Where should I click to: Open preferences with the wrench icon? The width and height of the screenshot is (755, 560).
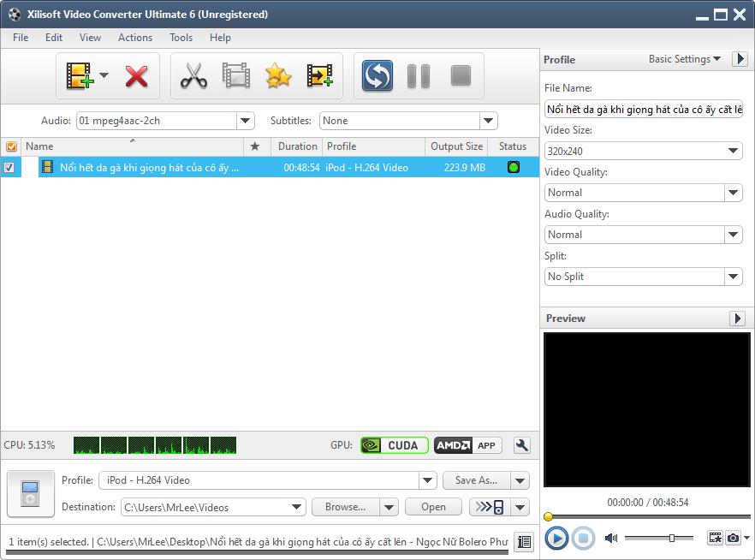pyautogui.click(x=522, y=445)
